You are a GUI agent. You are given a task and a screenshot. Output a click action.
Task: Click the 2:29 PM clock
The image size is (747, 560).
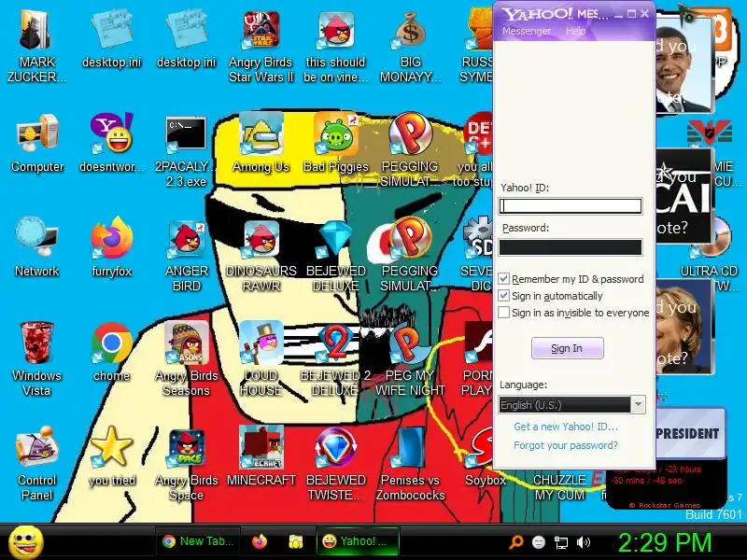coord(665,542)
